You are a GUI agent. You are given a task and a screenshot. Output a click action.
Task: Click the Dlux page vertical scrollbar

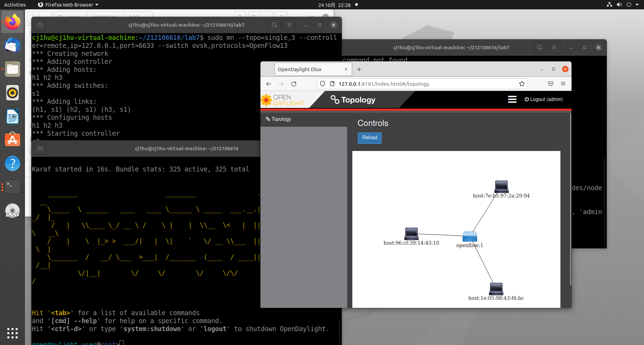pyautogui.click(x=570, y=199)
